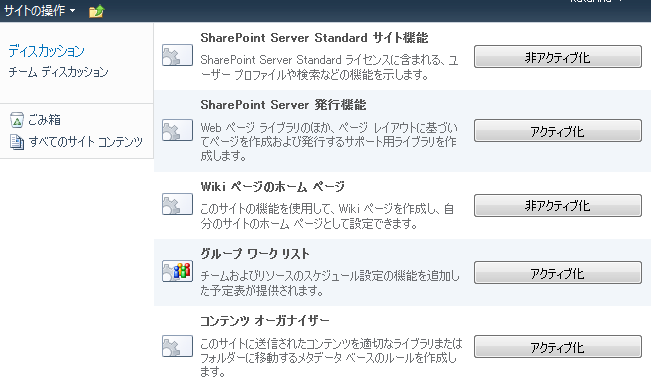
Task: Deactivate SharePoint Server Standard サイト機能
Action: [558, 57]
